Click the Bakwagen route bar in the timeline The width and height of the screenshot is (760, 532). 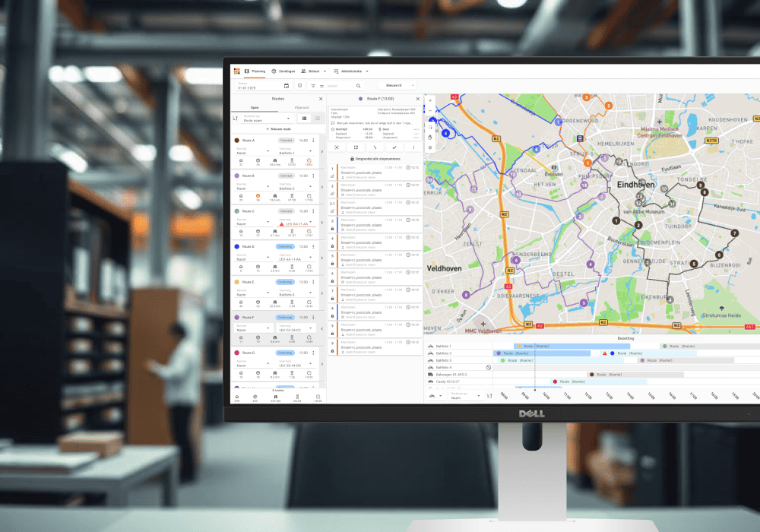(x=635, y=375)
